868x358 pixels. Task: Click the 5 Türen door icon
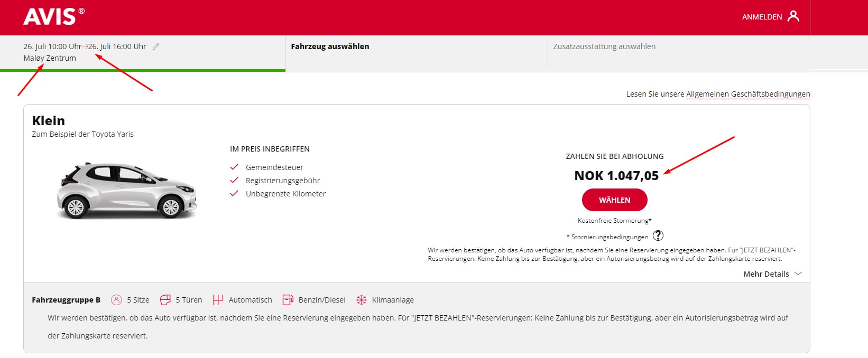coord(165,300)
